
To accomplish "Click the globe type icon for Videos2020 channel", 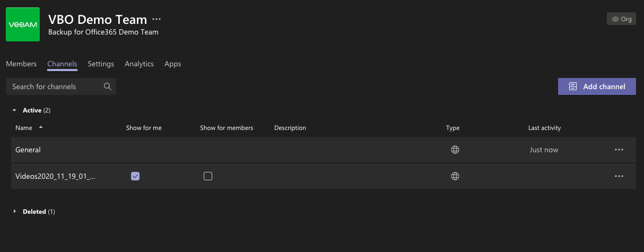I will (455, 176).
